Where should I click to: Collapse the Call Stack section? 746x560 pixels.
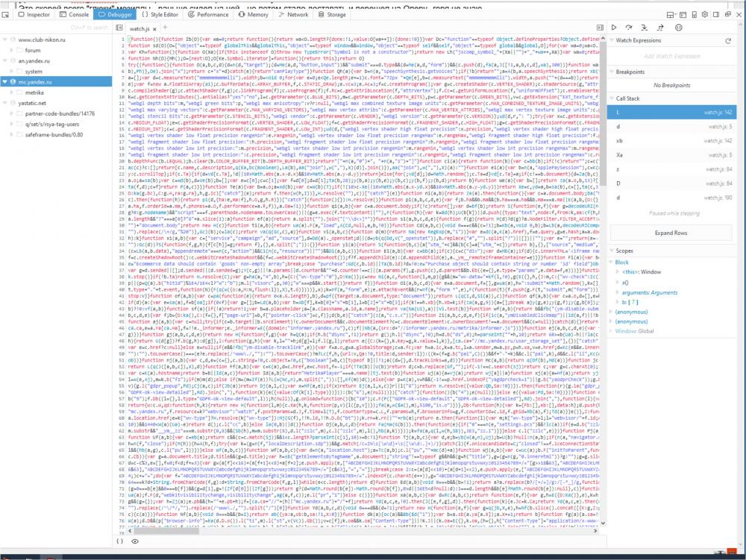(x=612, y=98)
